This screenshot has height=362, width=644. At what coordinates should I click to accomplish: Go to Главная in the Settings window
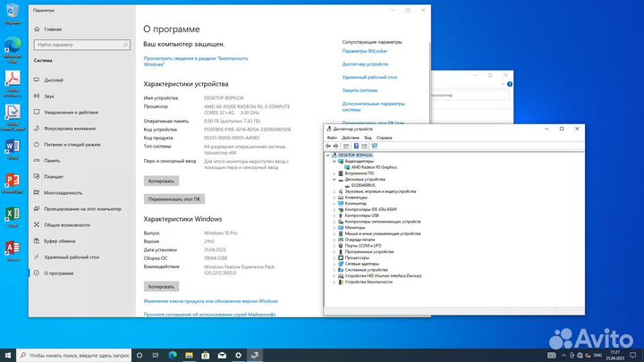(53, 29)
